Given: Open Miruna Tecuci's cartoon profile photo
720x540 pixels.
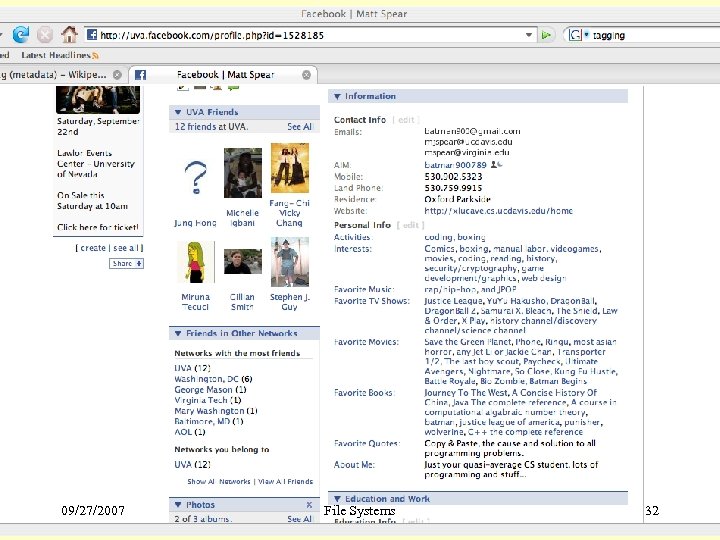Looking at the screenshot, I should click(x=196, y=262).
